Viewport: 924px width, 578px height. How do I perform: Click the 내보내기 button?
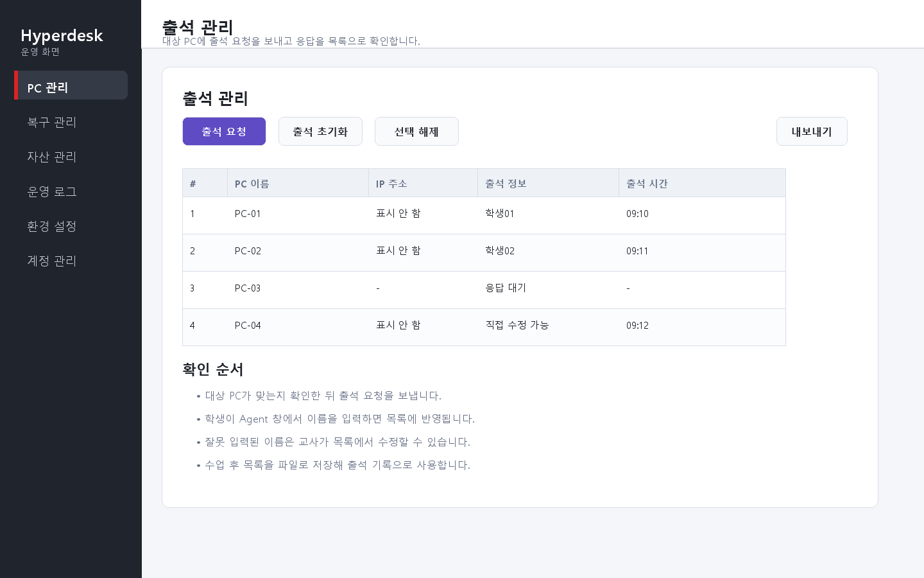812,132
